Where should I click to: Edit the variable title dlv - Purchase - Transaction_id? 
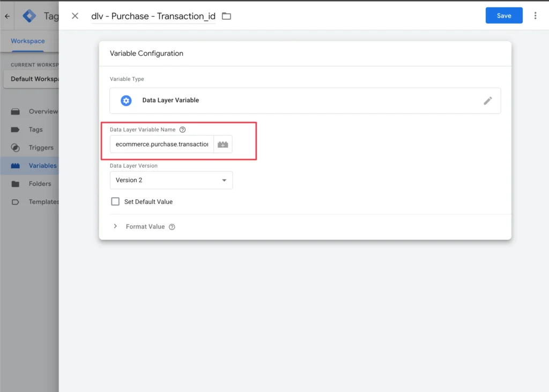click(153, 16)
